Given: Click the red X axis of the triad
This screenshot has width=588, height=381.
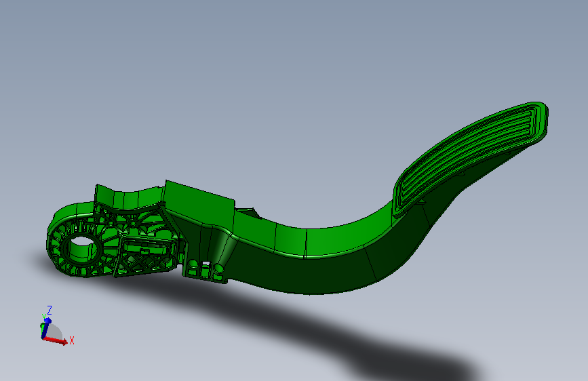Looking at the screenshot, I should 55,340.
